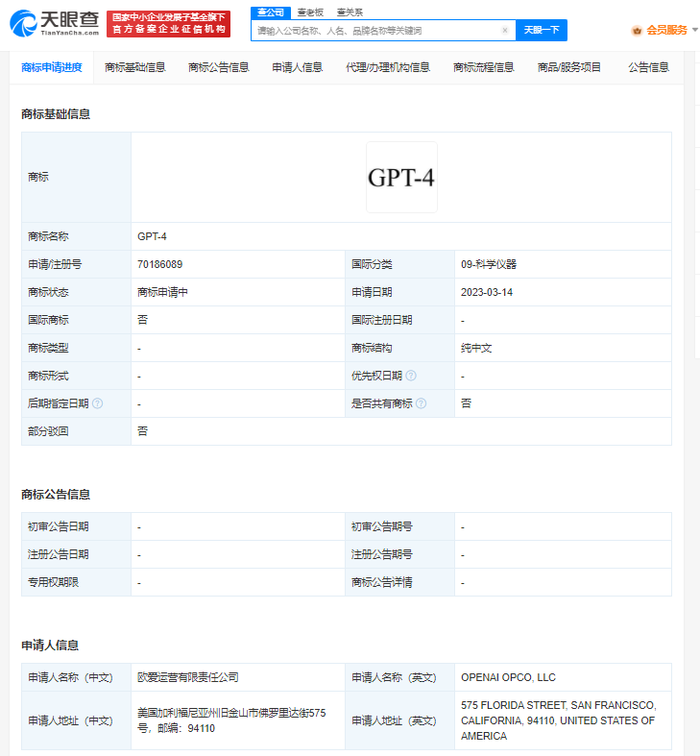Click the 专用权期限 label cell

pyautogui.click(x=76, y=582)
